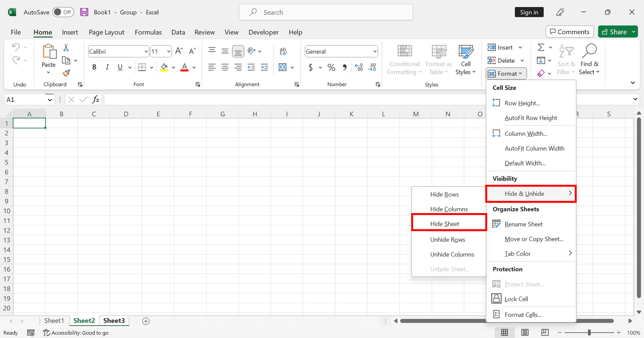Open the General number format dropdown
Screen dimensions: 644x338
pos(375,52)
